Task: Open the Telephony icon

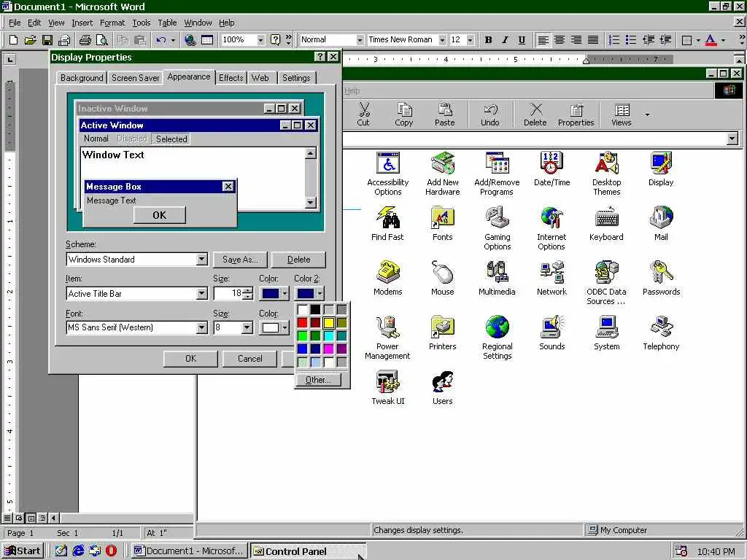Action: click(x=661, y=333)
